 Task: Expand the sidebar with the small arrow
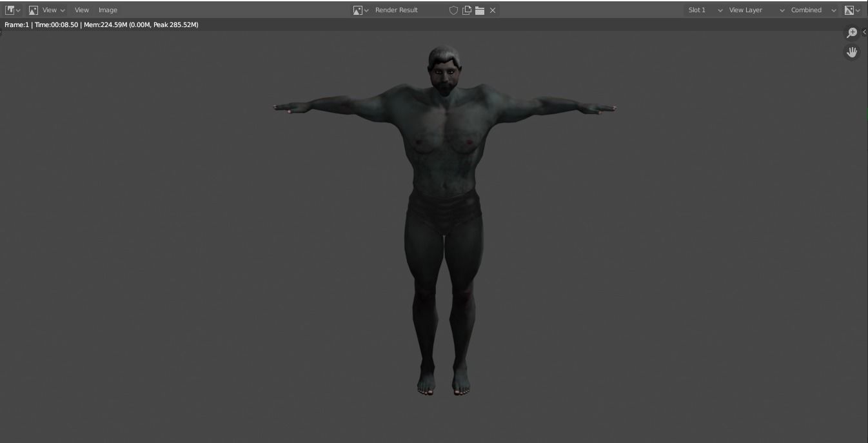pos(865,32)
